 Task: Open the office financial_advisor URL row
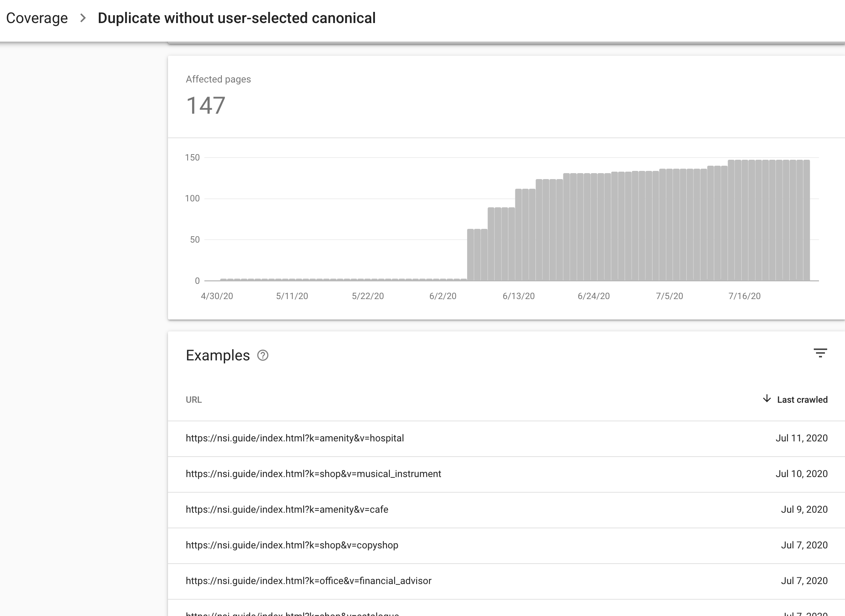[308, 581]
